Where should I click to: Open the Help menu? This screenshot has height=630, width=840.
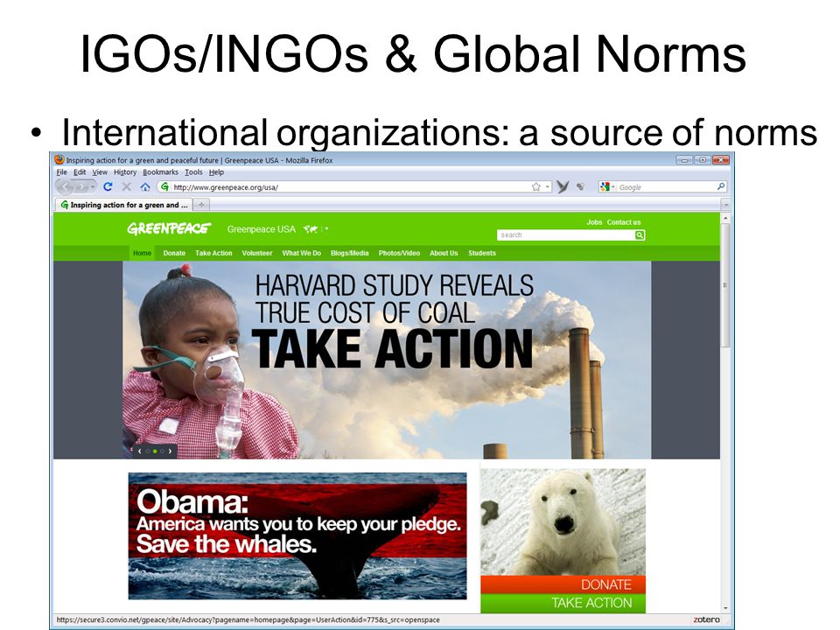[x=216, y=172]
